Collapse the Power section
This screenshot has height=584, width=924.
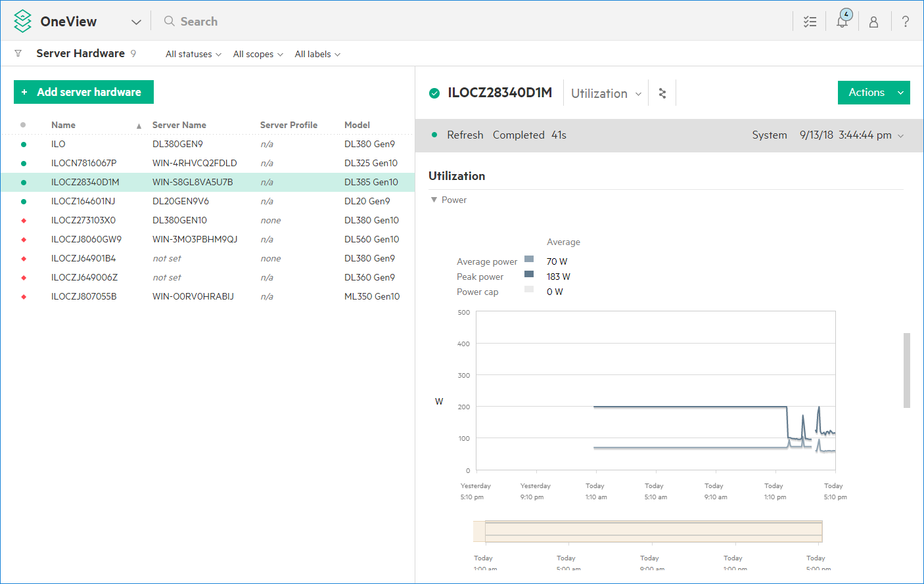[x=434, y=200]
